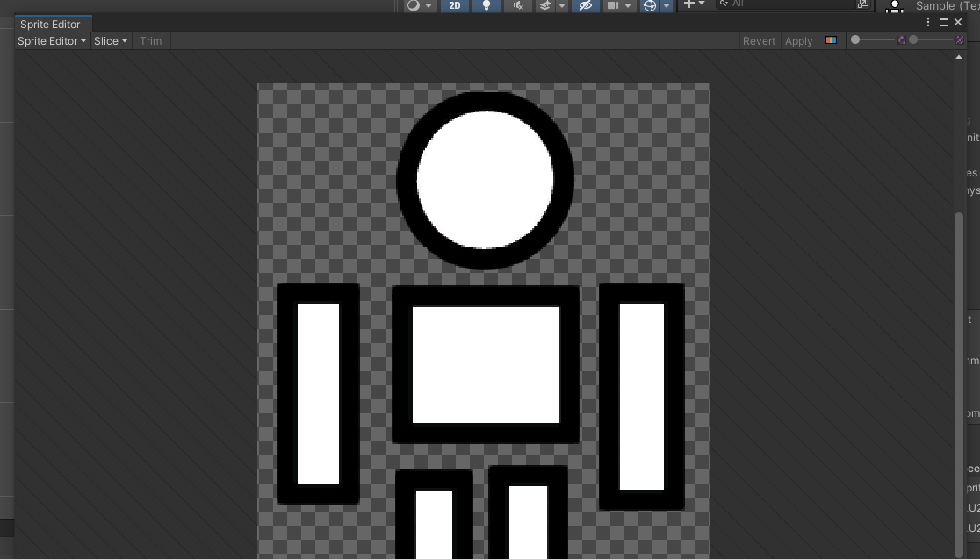
Task: Adjust the mip level slider in Sprite Editor toolbar
Action: [931, 40]
